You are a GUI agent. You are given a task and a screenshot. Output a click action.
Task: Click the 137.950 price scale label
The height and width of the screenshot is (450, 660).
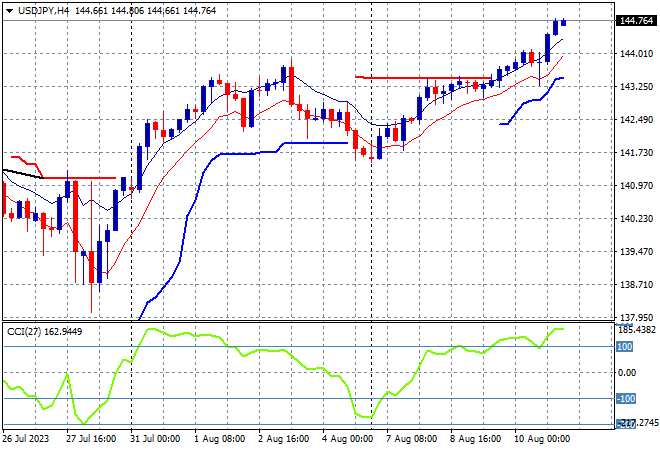(x=636, y=317)
